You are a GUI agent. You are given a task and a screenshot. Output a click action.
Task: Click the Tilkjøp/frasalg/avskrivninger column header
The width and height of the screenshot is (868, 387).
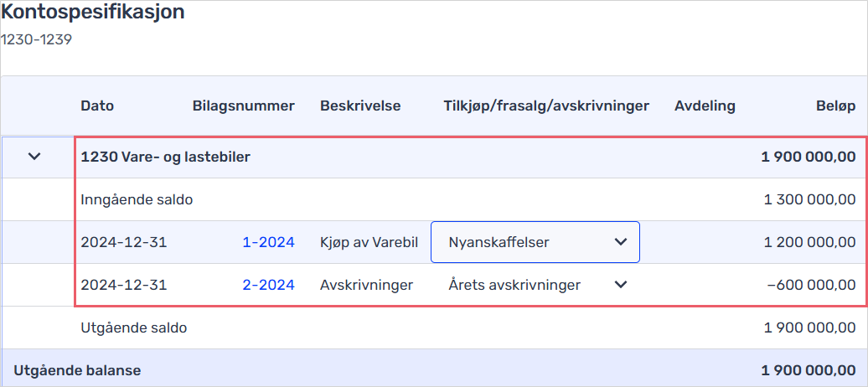(546, 106)
